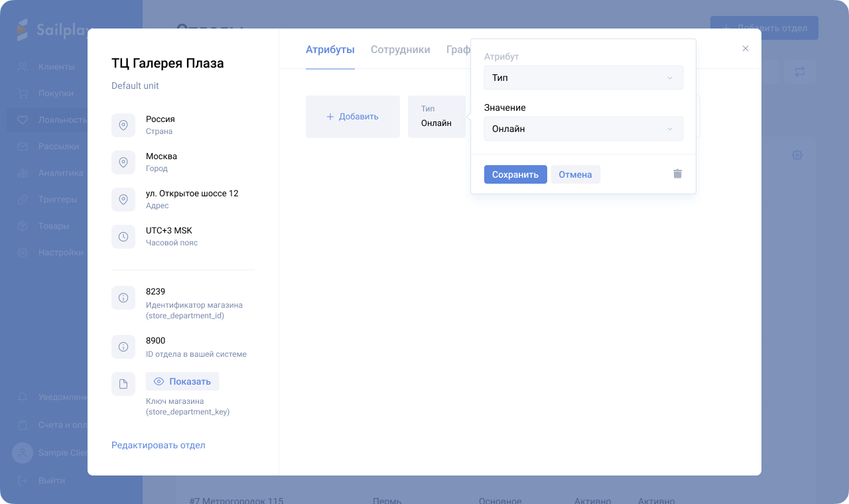Click the location icon beside Москва
Screen dimensions: 849x504
pyautogui.click(x=123, y=162)
